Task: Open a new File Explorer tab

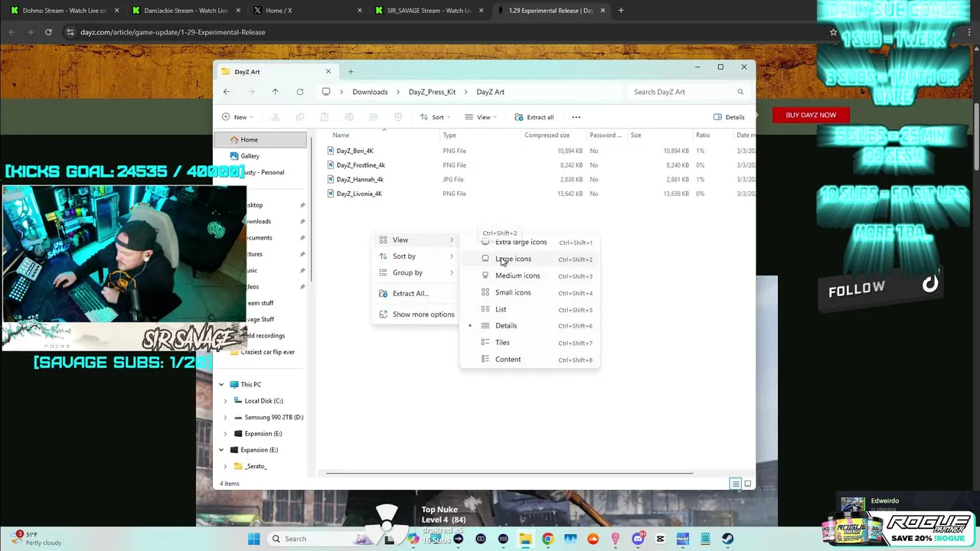Action: pyautogui.click(x=351, y=72)
